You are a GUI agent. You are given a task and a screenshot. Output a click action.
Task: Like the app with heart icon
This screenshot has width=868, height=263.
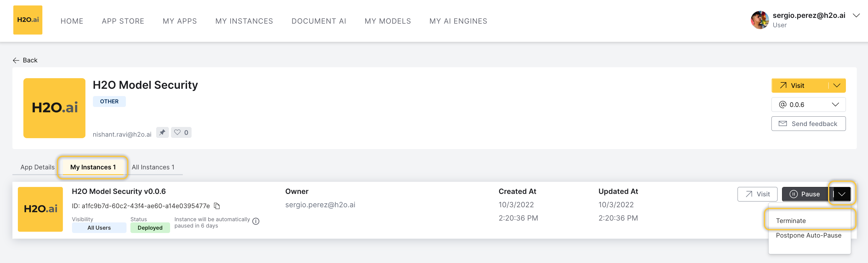tap(181, 132)
